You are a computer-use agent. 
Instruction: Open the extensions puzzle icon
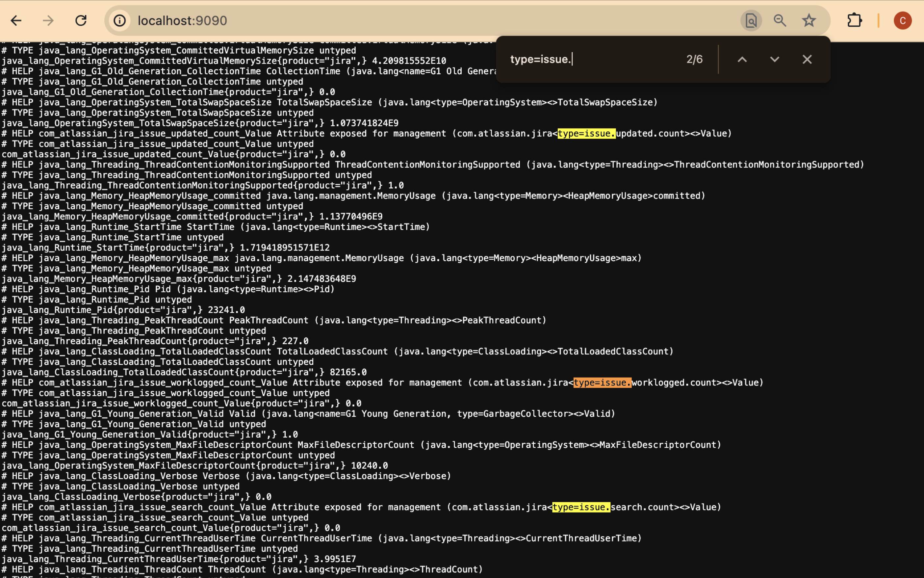pyautogui.click(x=855, y=21)
